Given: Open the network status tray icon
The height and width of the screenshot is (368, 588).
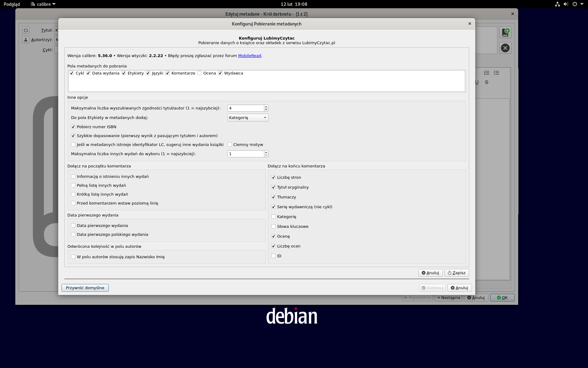Looking at the screenshot, I should [557, 4].
